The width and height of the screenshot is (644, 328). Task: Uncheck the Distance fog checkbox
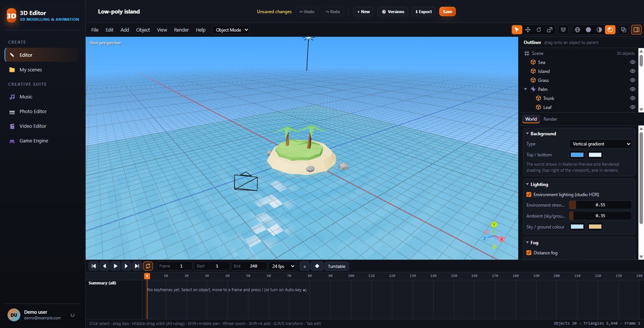(x=529, y=253)
